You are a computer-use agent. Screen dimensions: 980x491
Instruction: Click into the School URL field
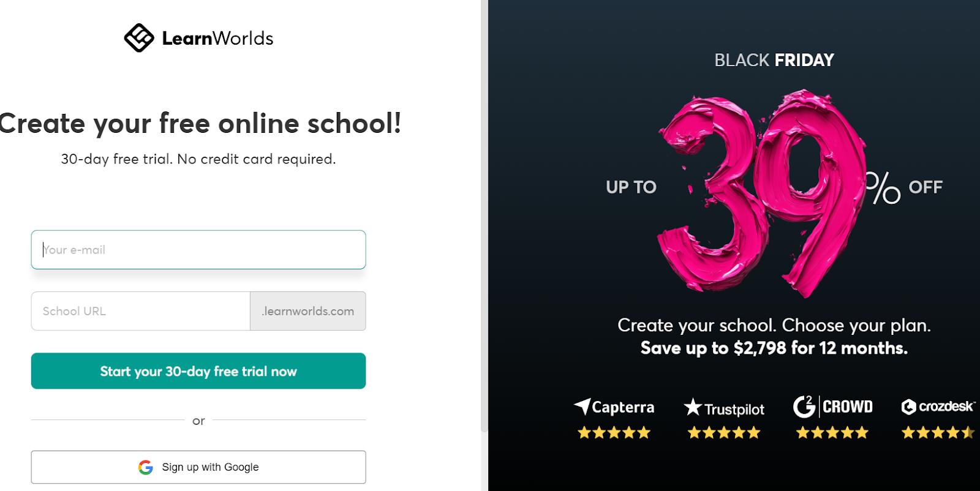tap(141, 311)
